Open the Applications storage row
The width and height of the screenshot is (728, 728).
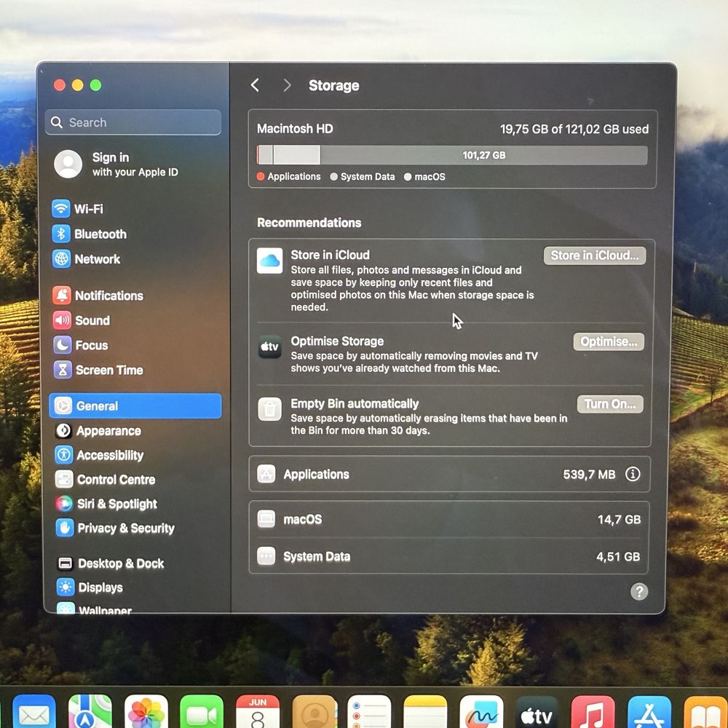(449, 474)
